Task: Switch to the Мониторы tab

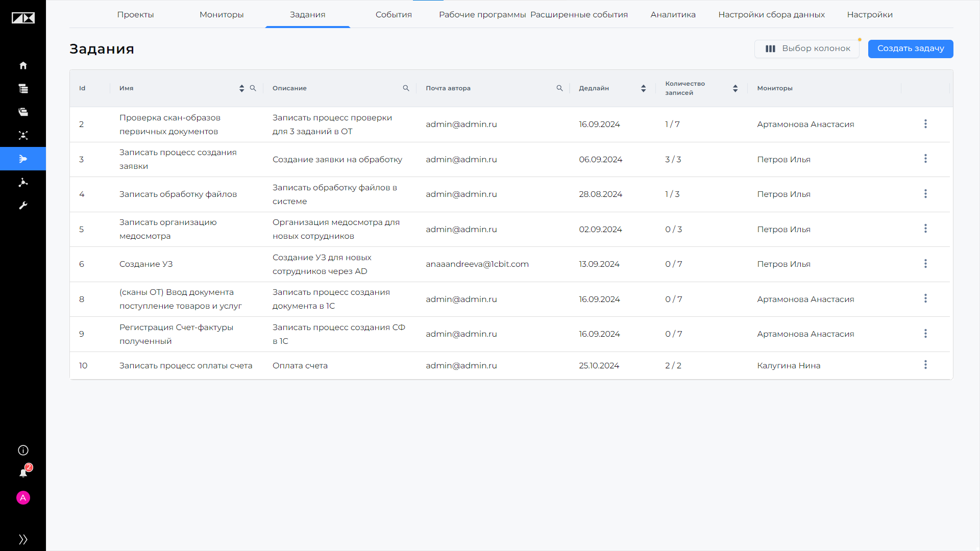Action: coord(222,14)
